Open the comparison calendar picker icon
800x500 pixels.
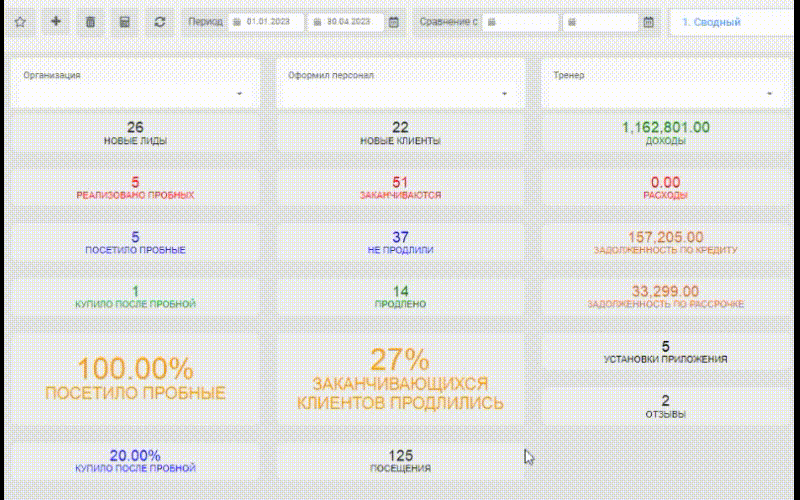(x=648, y=22)
